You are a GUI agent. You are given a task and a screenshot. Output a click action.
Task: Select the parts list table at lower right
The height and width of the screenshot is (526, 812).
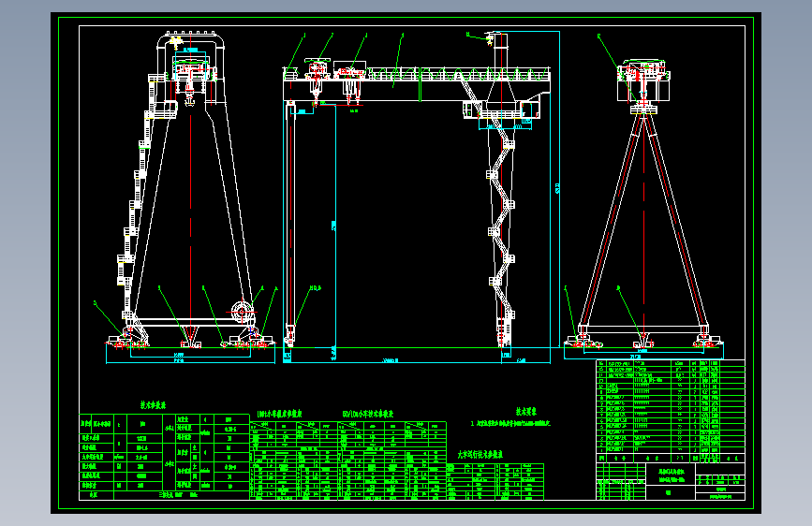[x=671, y=411]
